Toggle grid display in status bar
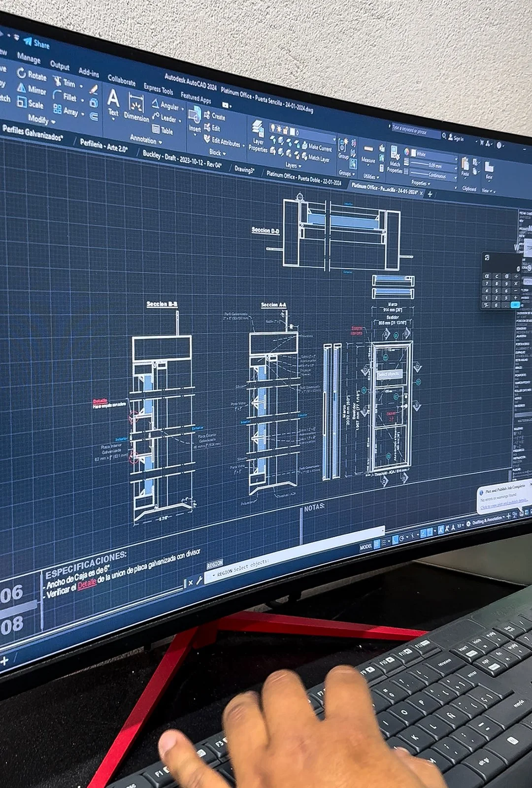 (377, 544)
